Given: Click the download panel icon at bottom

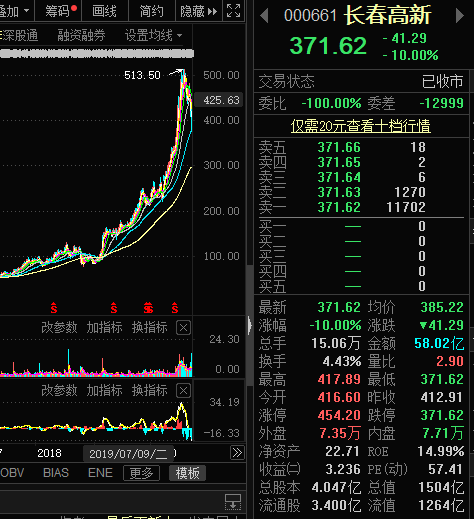Looking at the screenshot, I should tap(233, 502).
